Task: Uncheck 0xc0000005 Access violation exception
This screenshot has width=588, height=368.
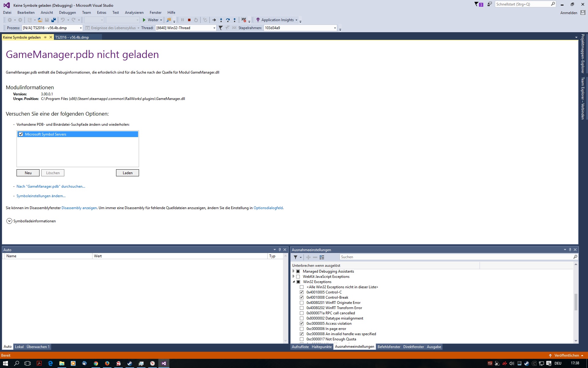Action: 302,324
